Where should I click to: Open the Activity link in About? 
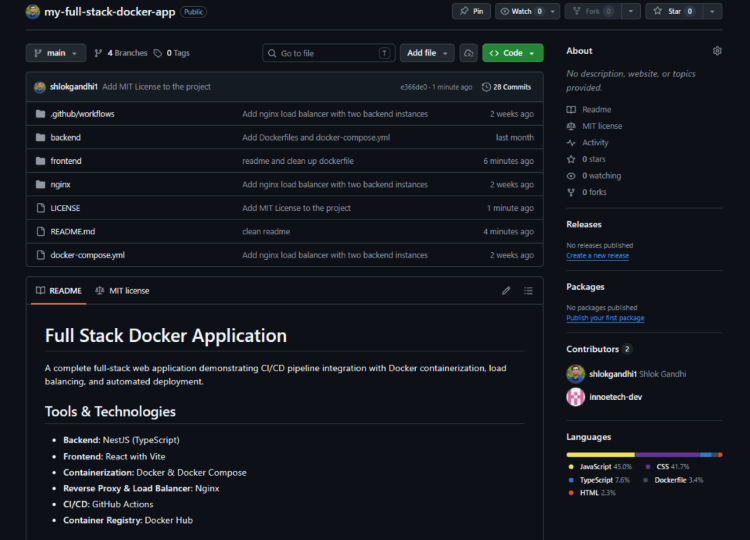[x=587, y=143]
